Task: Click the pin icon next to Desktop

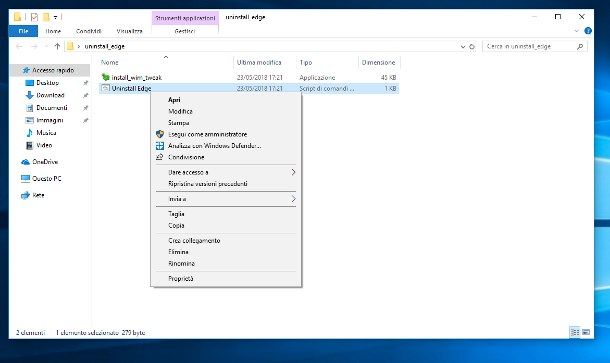Action: (86, 83)
